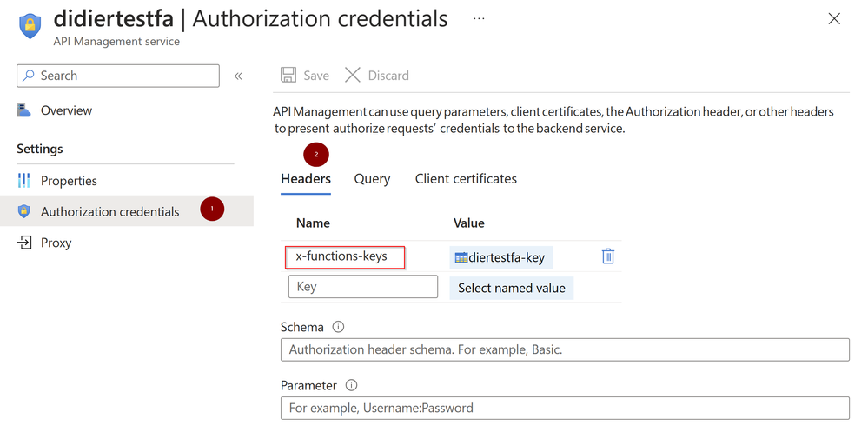Click the API Management shield lock icon
This screenshot has height=439, width=868.
(30, 25)
